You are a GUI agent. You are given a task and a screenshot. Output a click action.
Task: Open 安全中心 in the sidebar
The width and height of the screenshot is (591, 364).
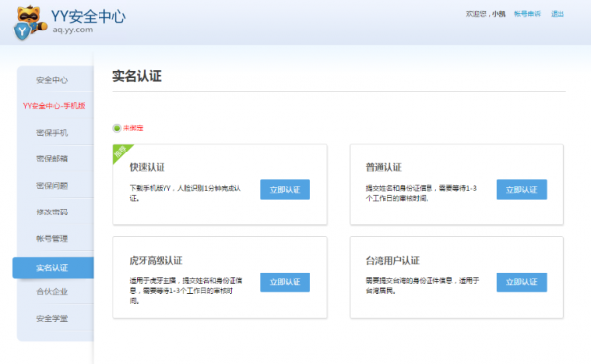tap(52, 80)
